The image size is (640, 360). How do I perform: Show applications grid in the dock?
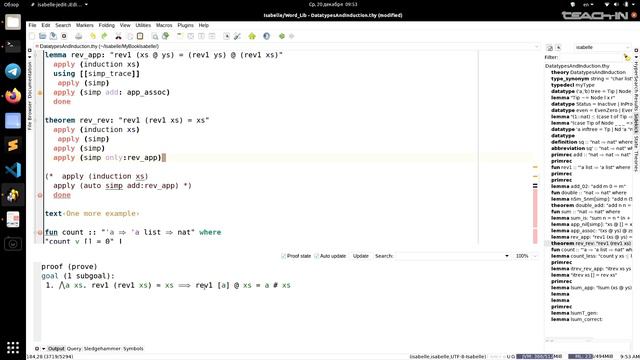tap(13, 347)
